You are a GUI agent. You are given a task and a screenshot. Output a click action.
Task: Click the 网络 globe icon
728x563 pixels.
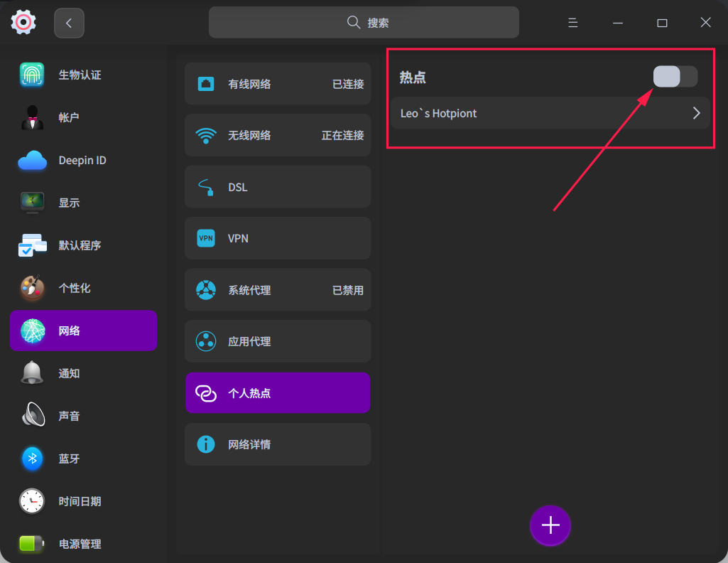coord(33,331)
